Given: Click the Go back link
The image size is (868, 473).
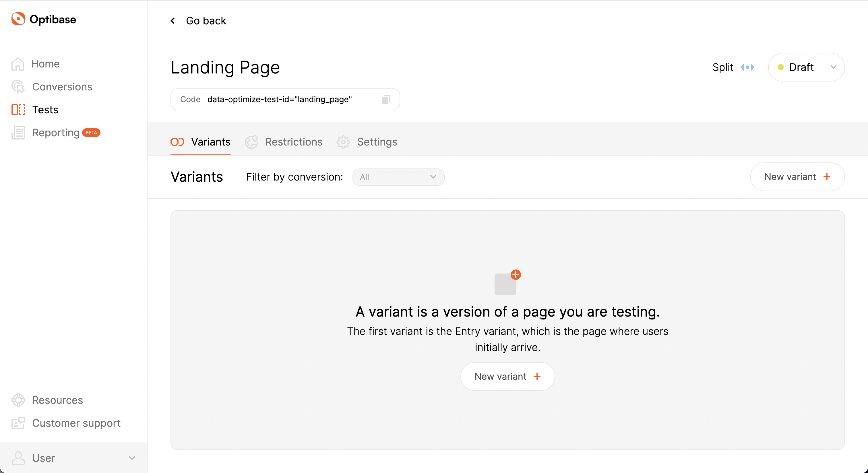Looking at the screenshot, I should (198, 21).
